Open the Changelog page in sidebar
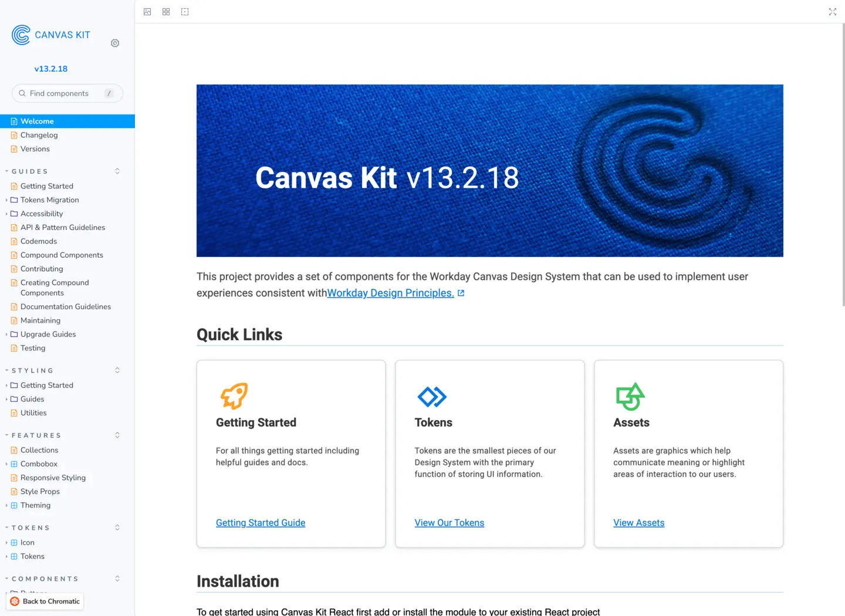The width and height of the screenshot is (845, 616). coord(39,135)
